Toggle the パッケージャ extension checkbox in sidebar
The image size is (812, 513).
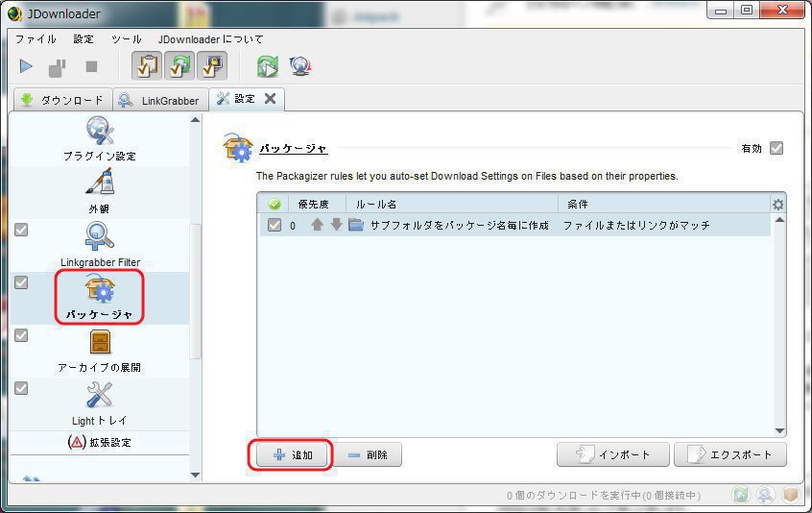click(x=21, y=282)
